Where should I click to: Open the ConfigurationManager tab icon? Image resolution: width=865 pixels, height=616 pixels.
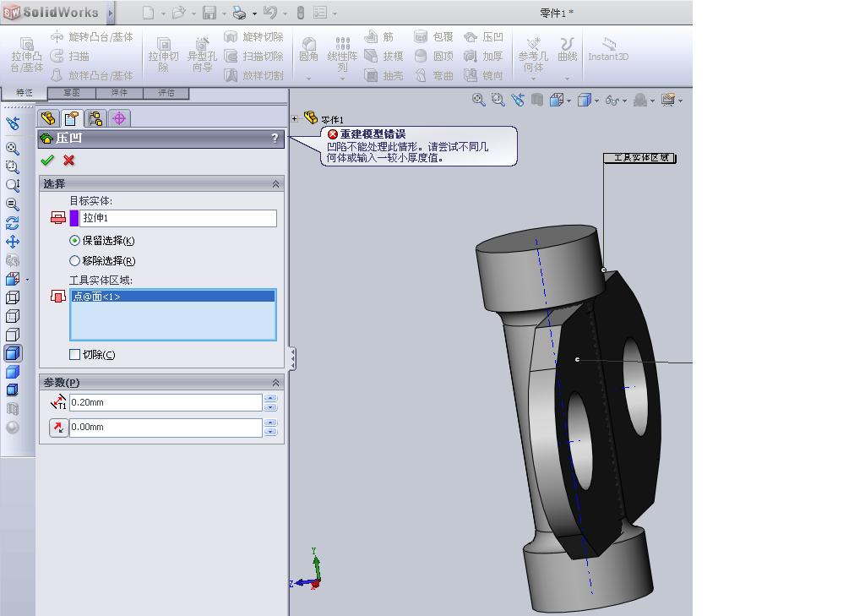[95, 118]
